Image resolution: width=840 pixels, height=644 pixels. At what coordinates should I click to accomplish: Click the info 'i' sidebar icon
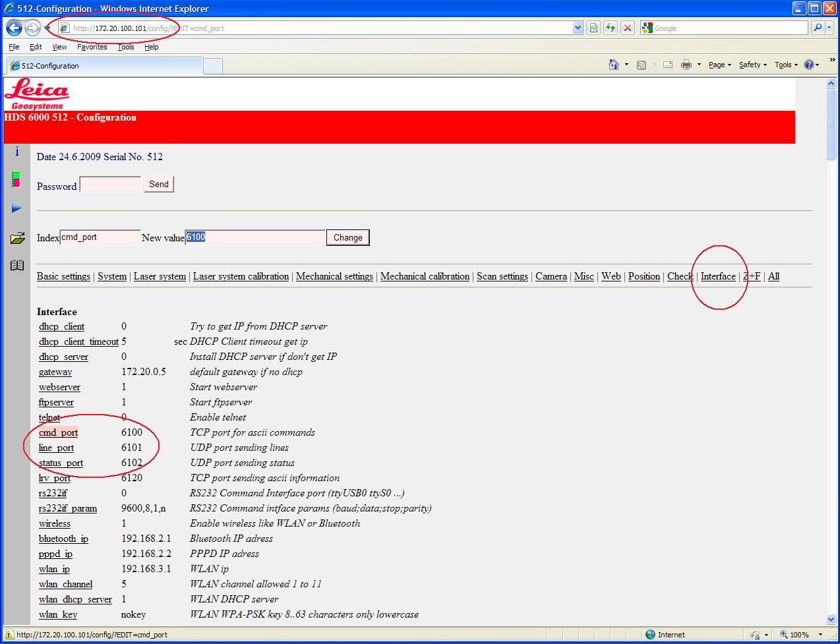click(x=17, y=152)
